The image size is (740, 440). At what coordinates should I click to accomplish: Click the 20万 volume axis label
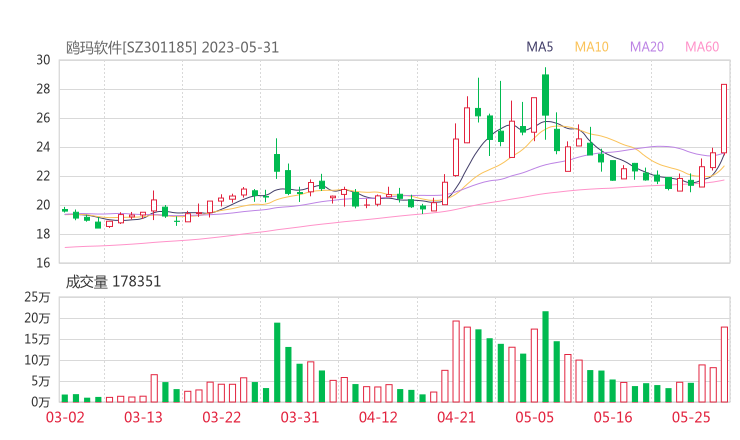(x=37, y=318)
